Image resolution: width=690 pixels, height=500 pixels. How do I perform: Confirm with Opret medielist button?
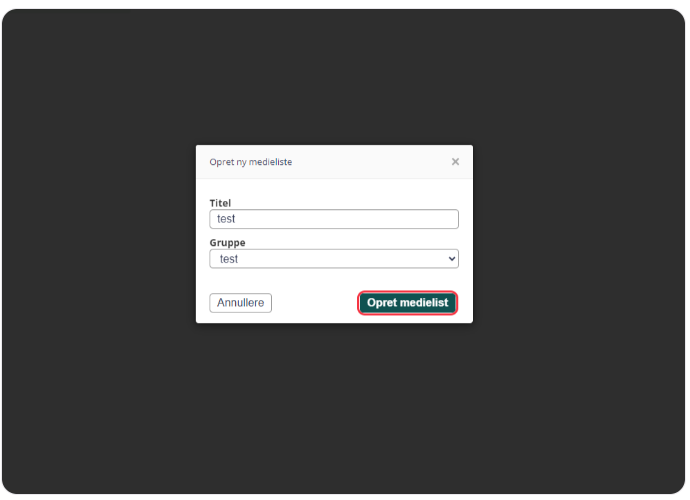pyautogui.click(x=407, y=303)
